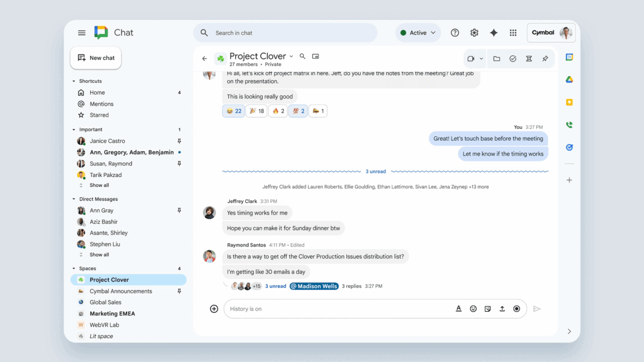This screenshot has width=644, height=362.
Task: Click the emoji picker icon
Action: (473, 309)
